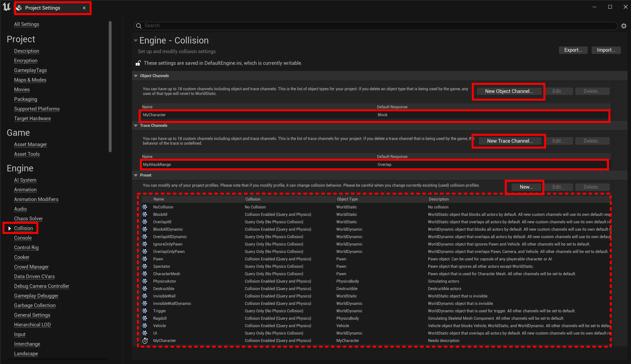Click the New Trace Channel button
This screenshot has height=364, width=631.
click(510, 141)
